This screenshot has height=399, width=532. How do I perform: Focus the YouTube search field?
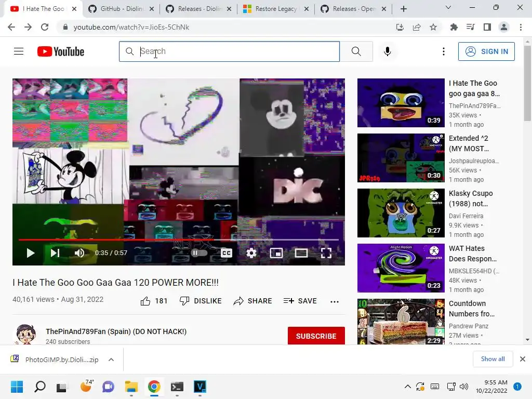tap(229, 51)
